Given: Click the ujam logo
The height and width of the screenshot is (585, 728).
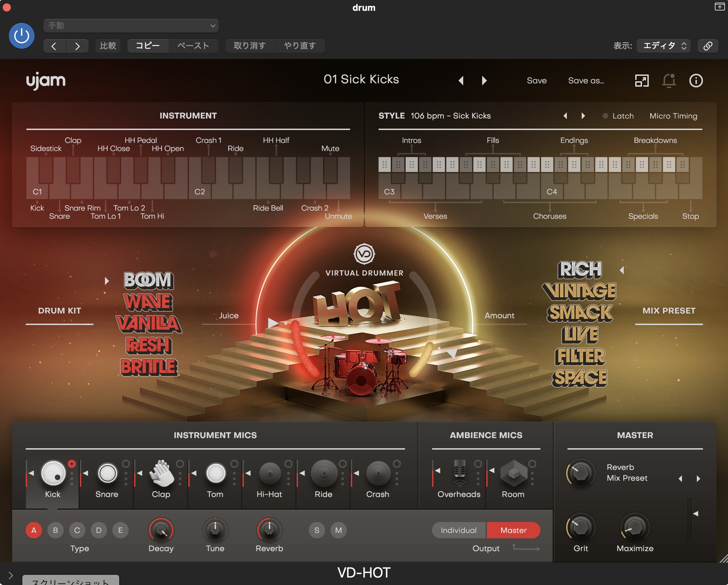Looking at the screenshot, I should pos(46,81).
